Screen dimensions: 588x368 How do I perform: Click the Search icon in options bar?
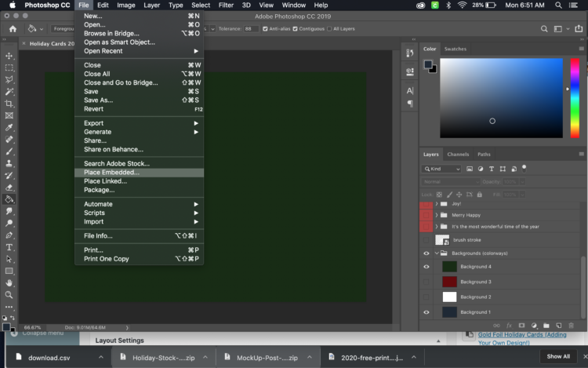pos(544,29)
